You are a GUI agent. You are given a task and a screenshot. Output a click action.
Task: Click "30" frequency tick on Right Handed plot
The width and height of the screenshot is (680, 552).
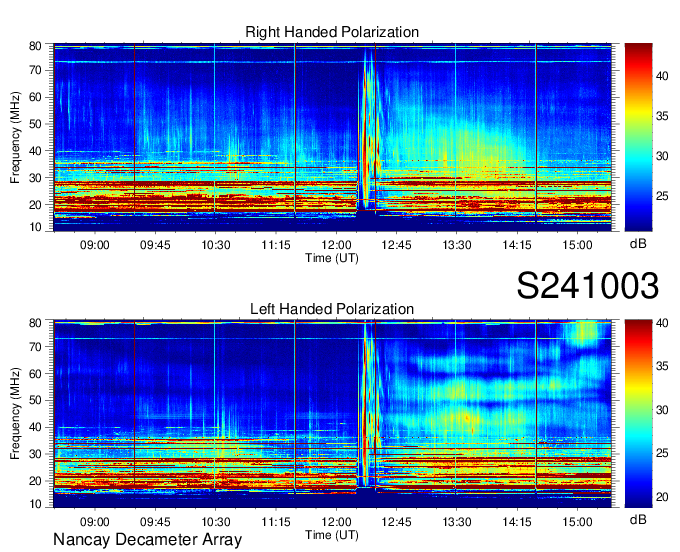pyautogui.click(x=35, y=178)
